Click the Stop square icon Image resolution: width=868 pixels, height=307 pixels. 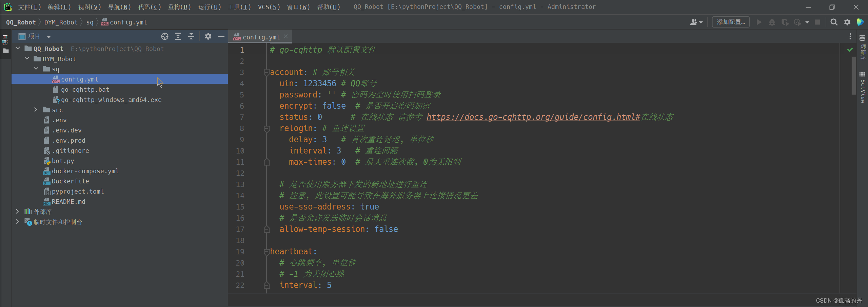pyautogui.click(x=817, y=22)
